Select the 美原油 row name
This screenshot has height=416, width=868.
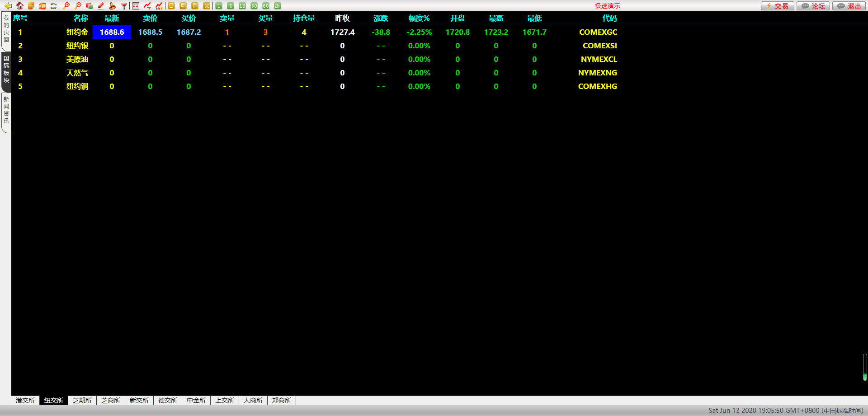pyautogui.click(x=77, y=59)
